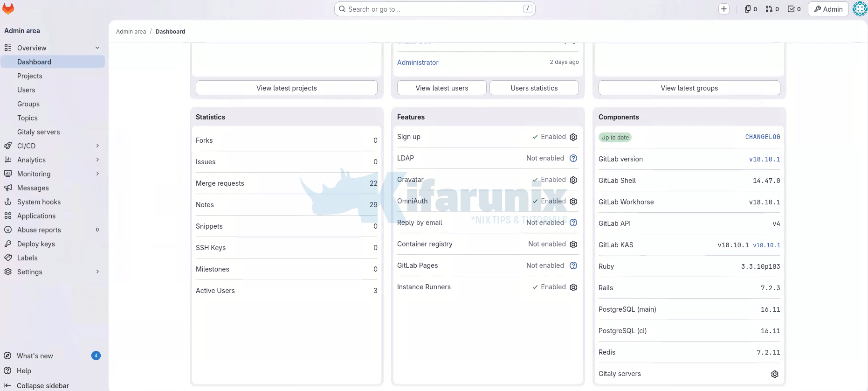Viewport: 868px width, 391px height.
Task: Click the CI/CD rocket icon
Action: tap(8, 146)
